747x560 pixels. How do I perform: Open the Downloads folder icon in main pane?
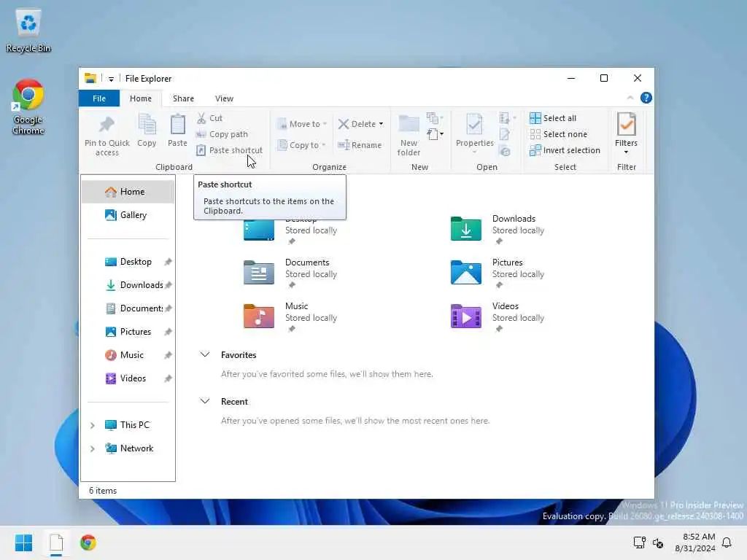tap(466, 228)
